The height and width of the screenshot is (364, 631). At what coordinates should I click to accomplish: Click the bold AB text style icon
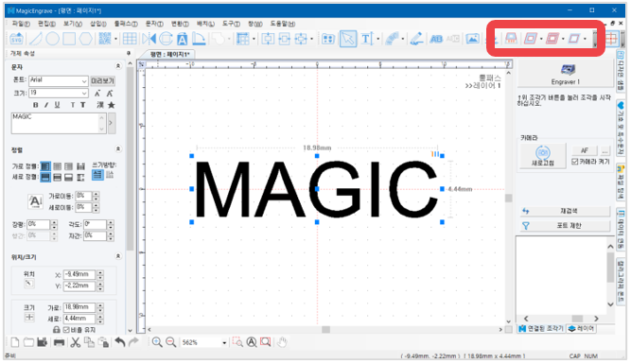[x=436, y=39]
